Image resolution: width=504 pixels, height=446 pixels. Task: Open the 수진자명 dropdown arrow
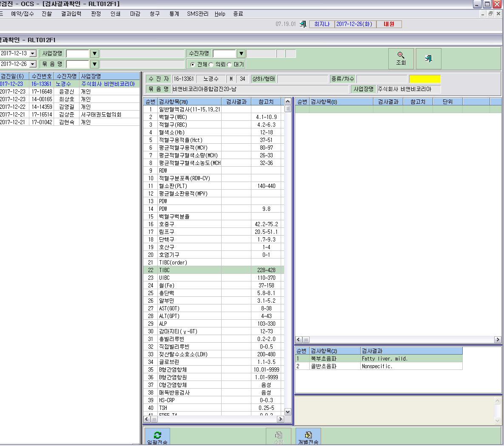click(x=241, y=54)
